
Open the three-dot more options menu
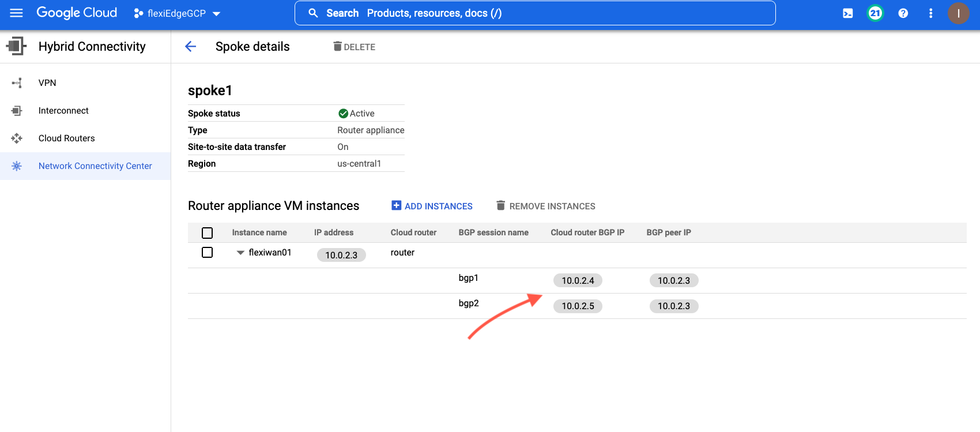point(930,13)
